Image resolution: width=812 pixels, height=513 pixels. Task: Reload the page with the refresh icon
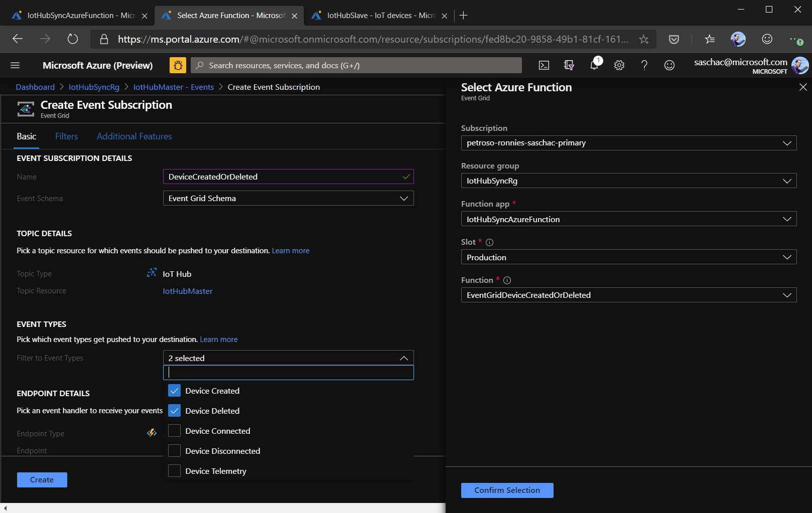click(x=73, y=39)
